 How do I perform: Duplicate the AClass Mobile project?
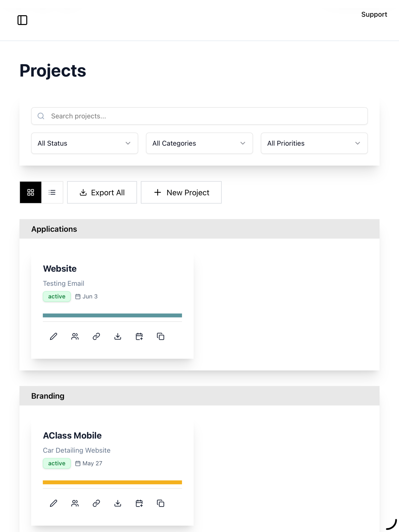tap(160, 503)
